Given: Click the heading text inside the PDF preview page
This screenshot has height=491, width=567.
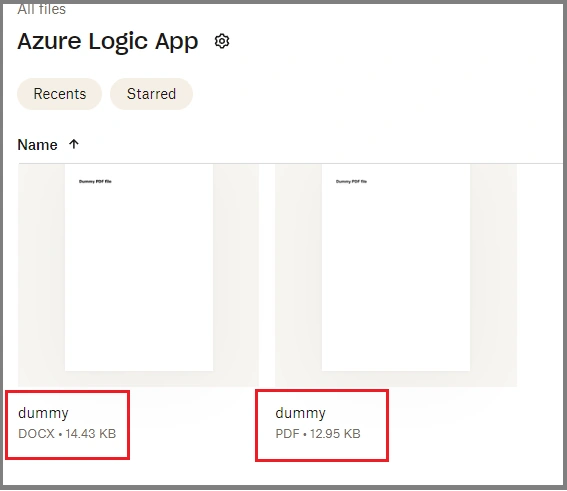Looking at the screenshot, I should tap(351, 182).
